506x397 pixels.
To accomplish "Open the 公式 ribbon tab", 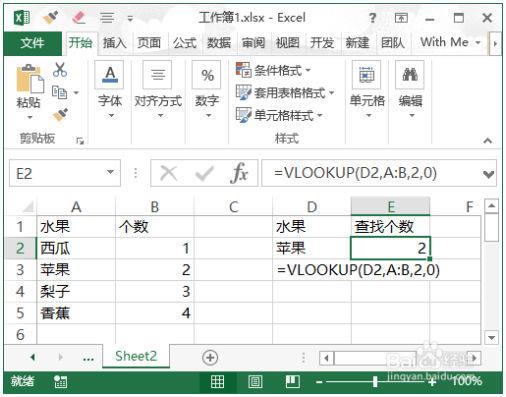I will tap(184, 43).
